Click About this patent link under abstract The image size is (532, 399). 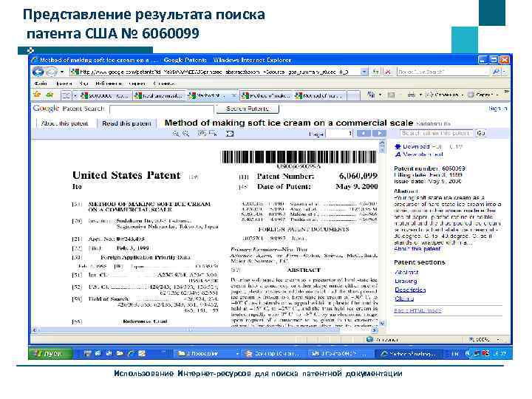(x=417, y=249)
